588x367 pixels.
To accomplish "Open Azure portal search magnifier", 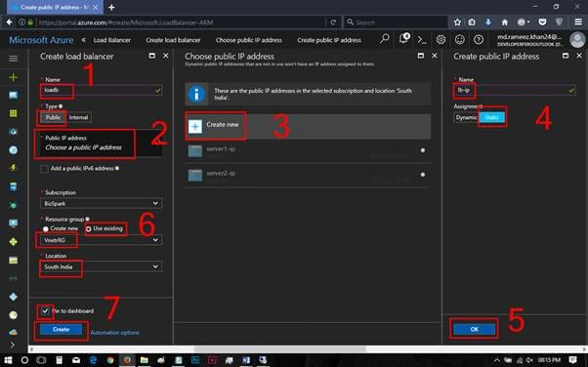I will (385, 39).
